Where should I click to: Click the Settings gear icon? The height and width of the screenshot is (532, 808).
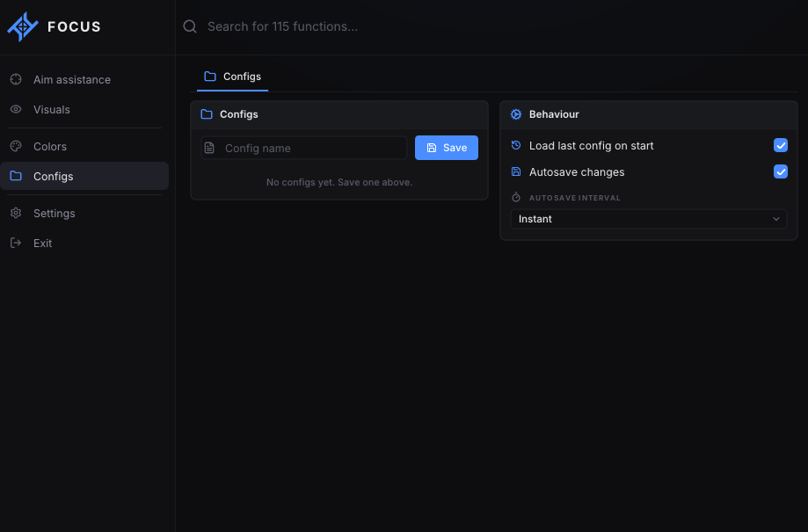pyautogui.click(x=16, y=213)
